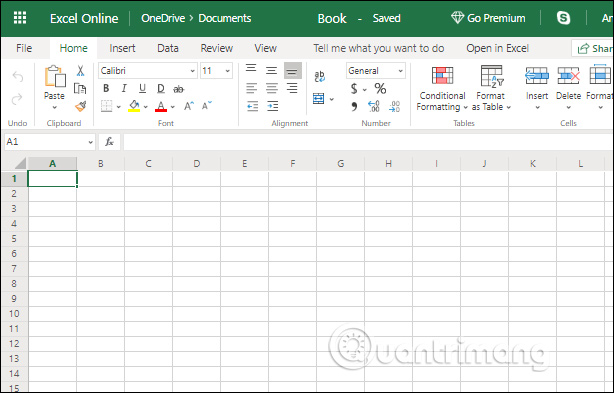Set Top Align for cells
The image size is (614, 393).
point(251,69)
